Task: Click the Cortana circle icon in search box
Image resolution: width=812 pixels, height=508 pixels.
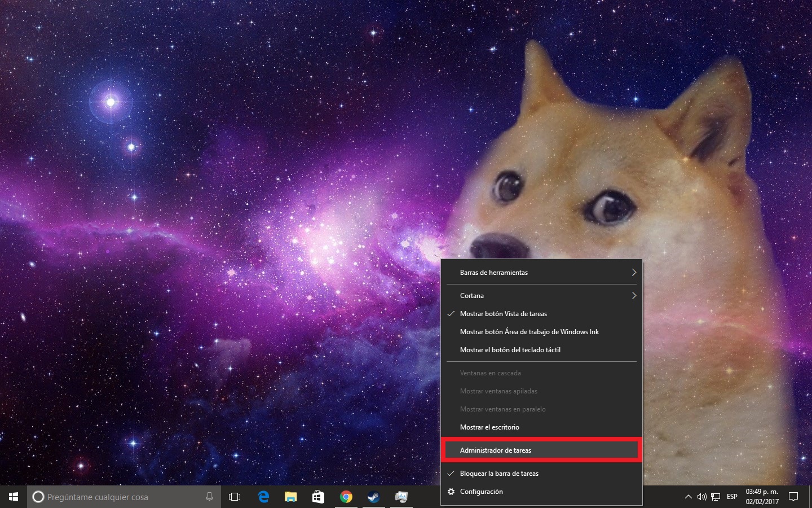Action: coord(38,497)
